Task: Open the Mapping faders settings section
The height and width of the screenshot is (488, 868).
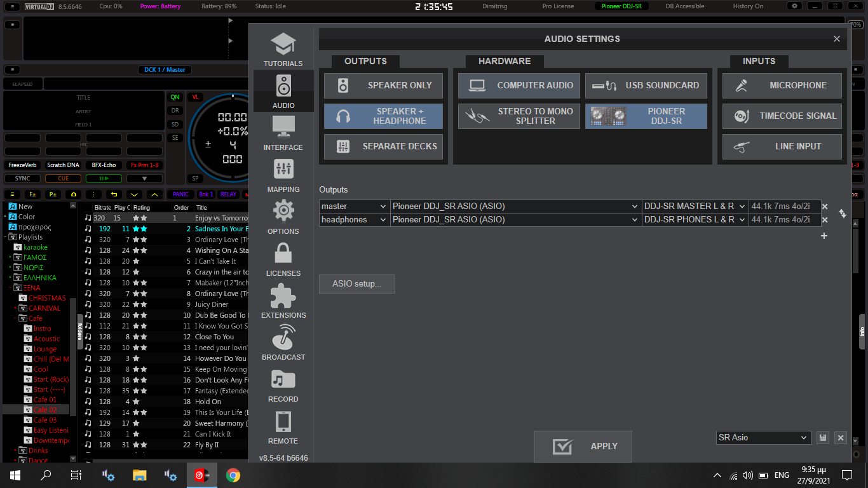Action: pos(283,175)
